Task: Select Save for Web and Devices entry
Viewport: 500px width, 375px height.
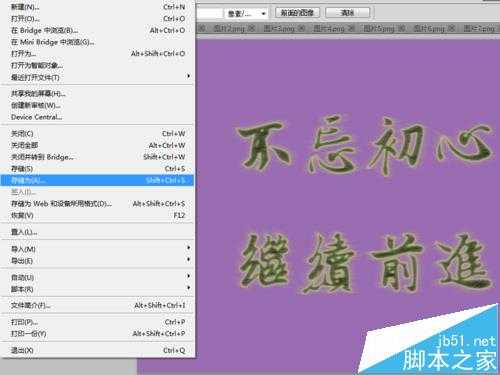Action: pyautogui.click(x=97, y=204)
